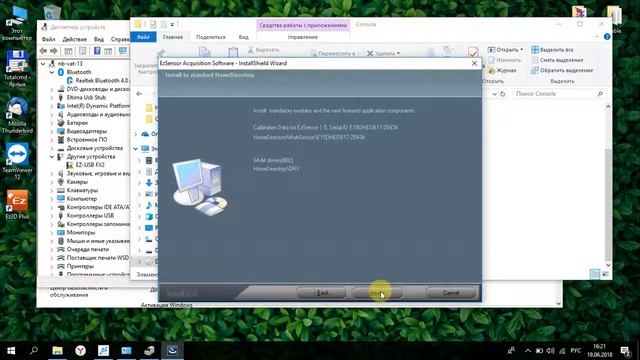Click Explorer back navigation arrow

pos(139,94)
